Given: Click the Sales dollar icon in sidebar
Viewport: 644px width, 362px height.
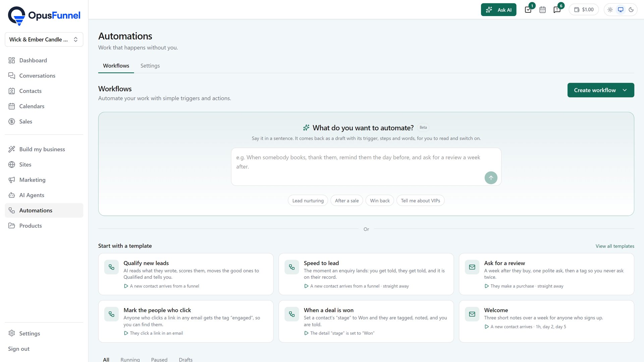Looking at the screenshot, I should click(12, 122).
